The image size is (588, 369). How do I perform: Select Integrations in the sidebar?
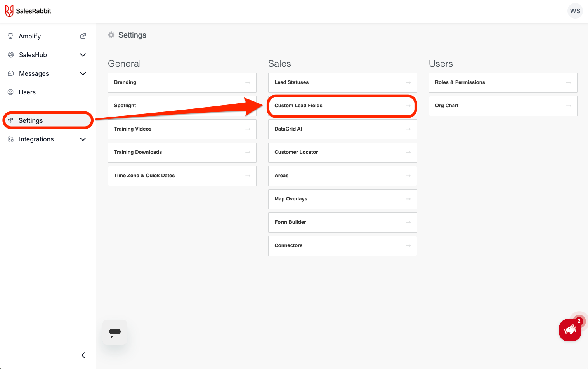[x=47, y=139]
